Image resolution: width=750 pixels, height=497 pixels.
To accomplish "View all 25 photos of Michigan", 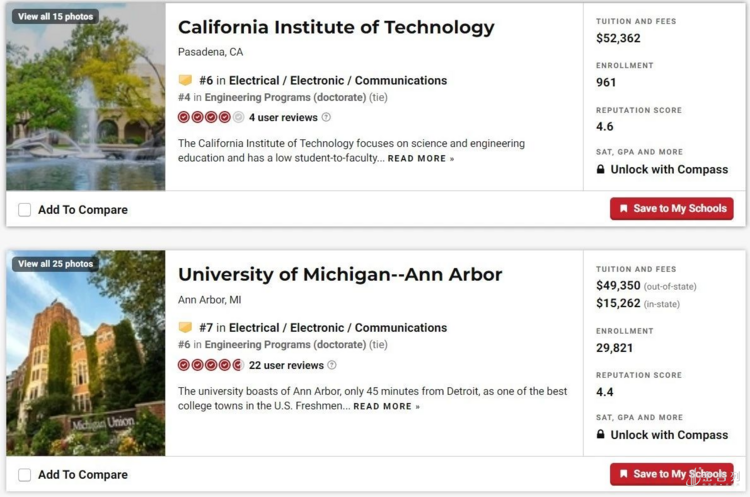I will click(55, 264).
